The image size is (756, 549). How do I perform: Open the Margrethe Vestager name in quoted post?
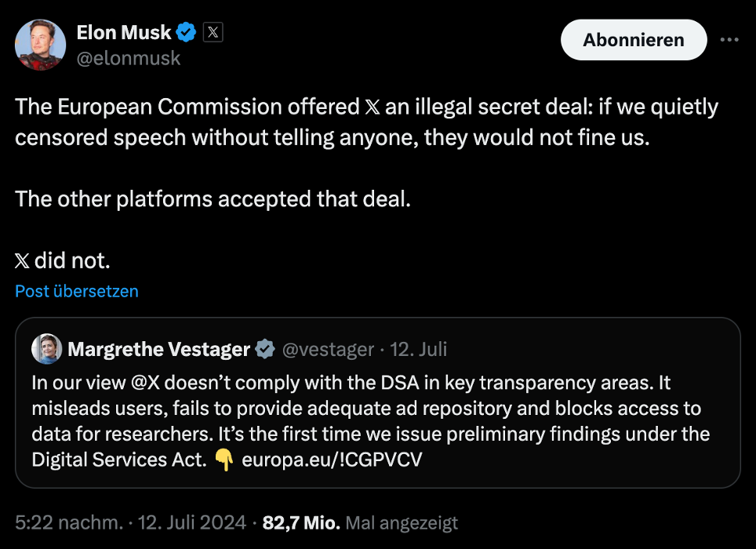(x=159, y=349)
